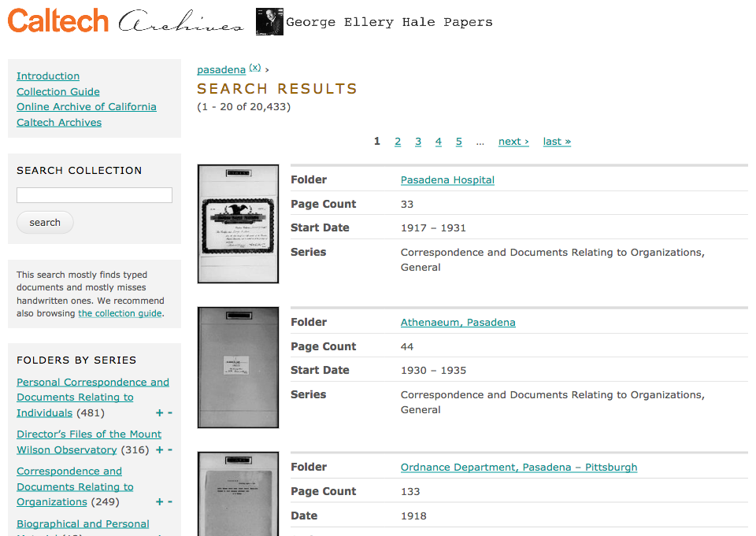756x536 pixels.
Task: Click the search collection text field
Action: coord(94,195)
